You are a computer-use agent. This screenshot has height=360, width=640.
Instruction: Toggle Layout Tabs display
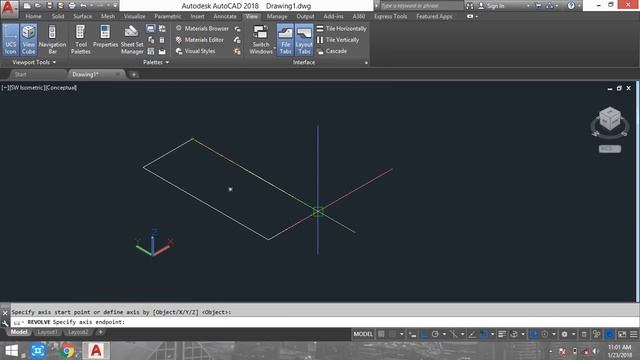pyautogui.click(x=304, y=39)
